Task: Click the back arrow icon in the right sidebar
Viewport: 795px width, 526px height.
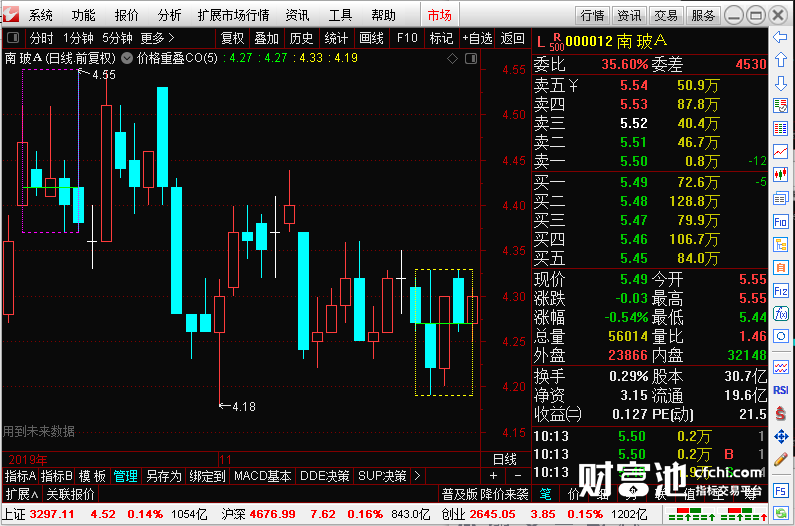Action: (x=780, y=37)
